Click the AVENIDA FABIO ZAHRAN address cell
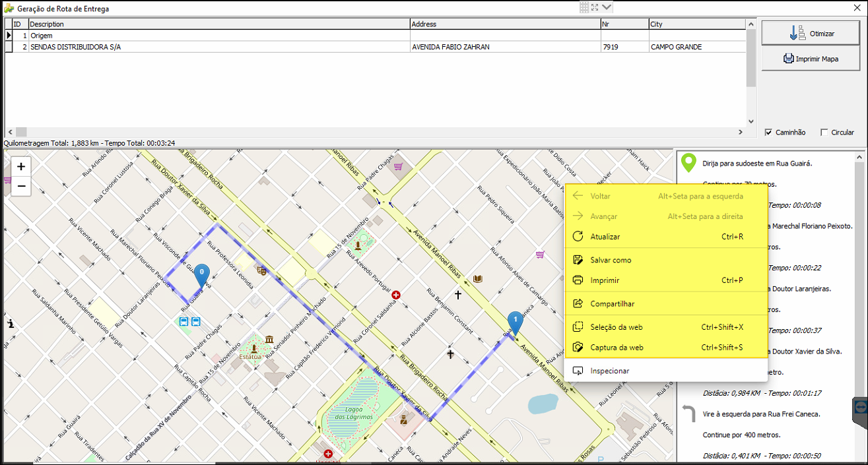 [x=505, y=47]
